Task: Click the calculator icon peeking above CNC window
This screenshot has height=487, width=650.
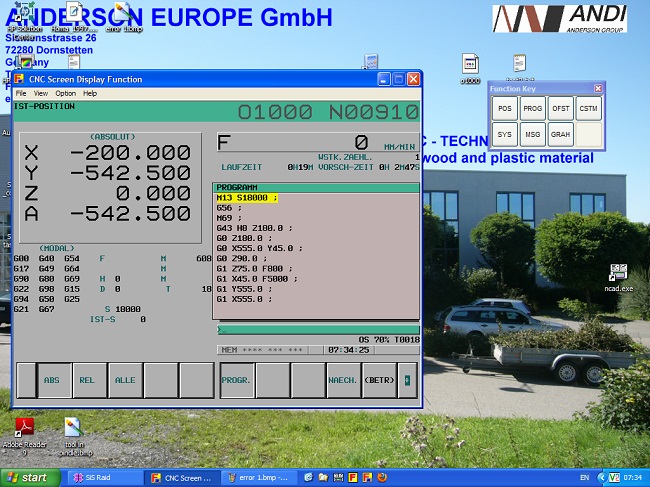Action: coord(371,61)
